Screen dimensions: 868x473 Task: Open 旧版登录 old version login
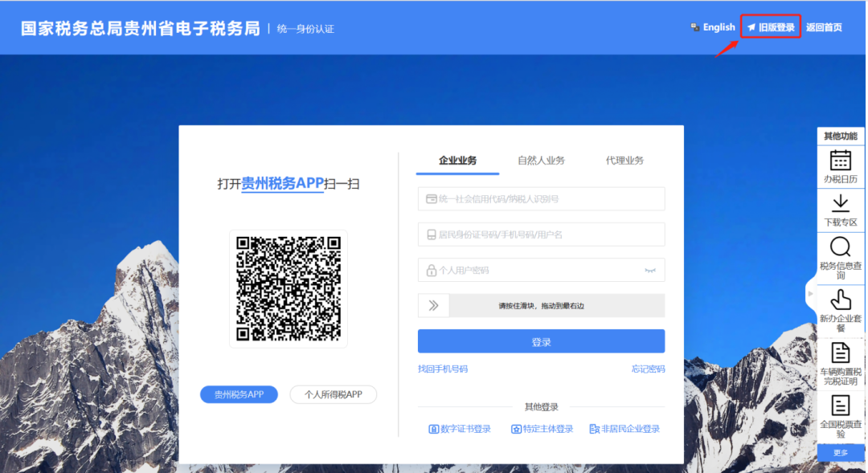(771, 27)
